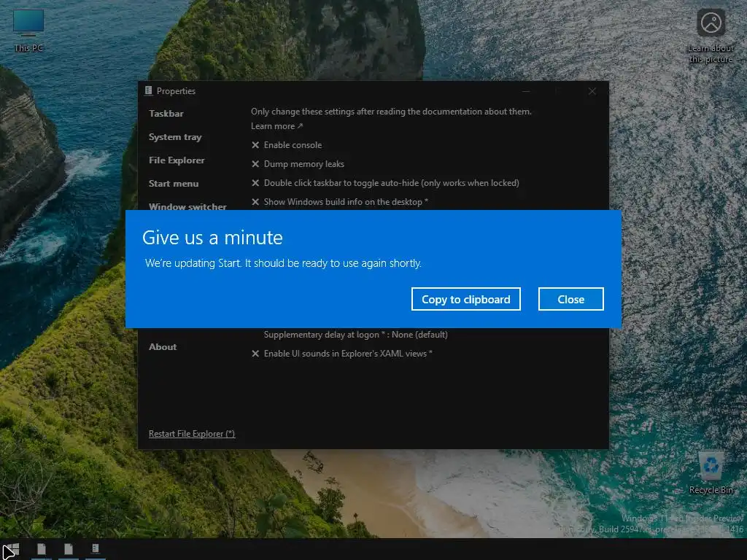747x560 pixels.
Task: Minimize the Properties window
Action: tap(526, 91)
